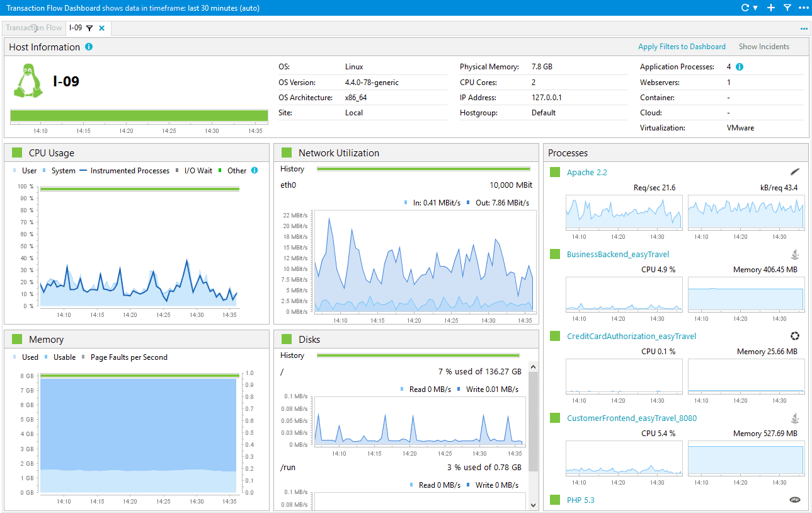
Task: Click the BusinessBackend_easyTravel green status square
Action: 555,254
